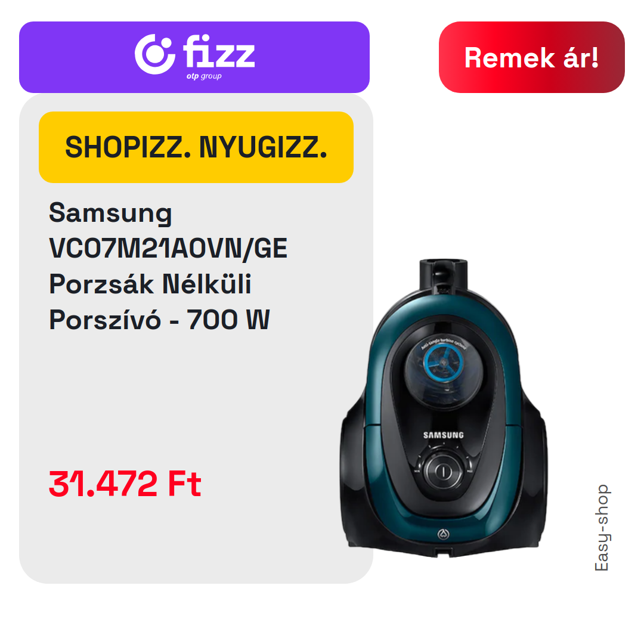Click the Samsung product name heading

coord(110,213)
